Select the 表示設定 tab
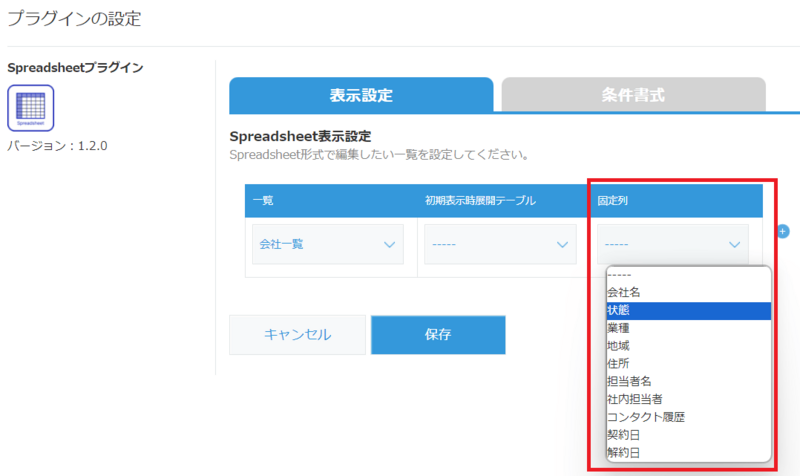800x476 pixels. tap(361, 96)
